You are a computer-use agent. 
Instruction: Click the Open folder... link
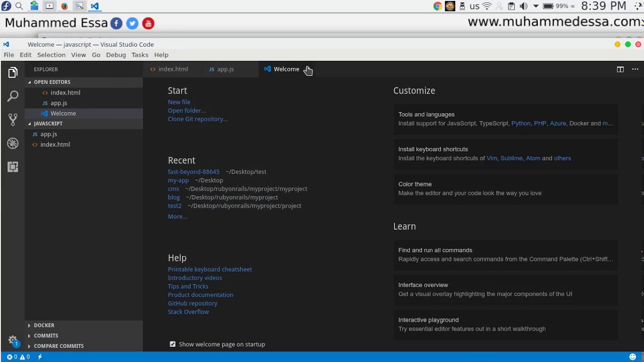click(187, 111)
